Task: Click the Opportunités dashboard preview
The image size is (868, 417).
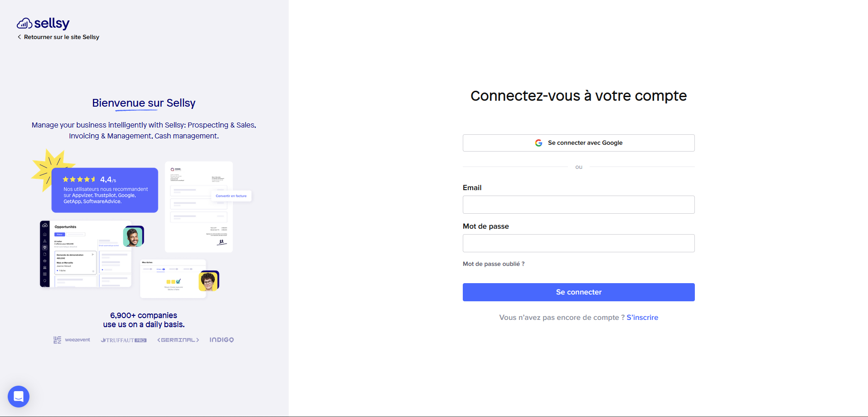Action: coord(86,254)
